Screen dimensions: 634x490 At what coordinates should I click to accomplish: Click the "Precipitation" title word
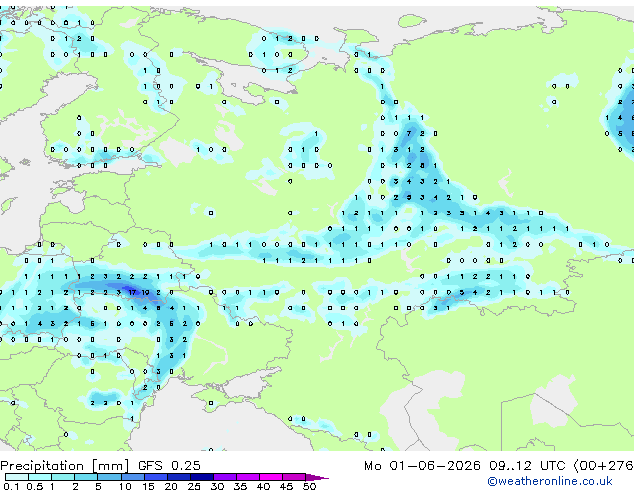[x=42, y=466]
